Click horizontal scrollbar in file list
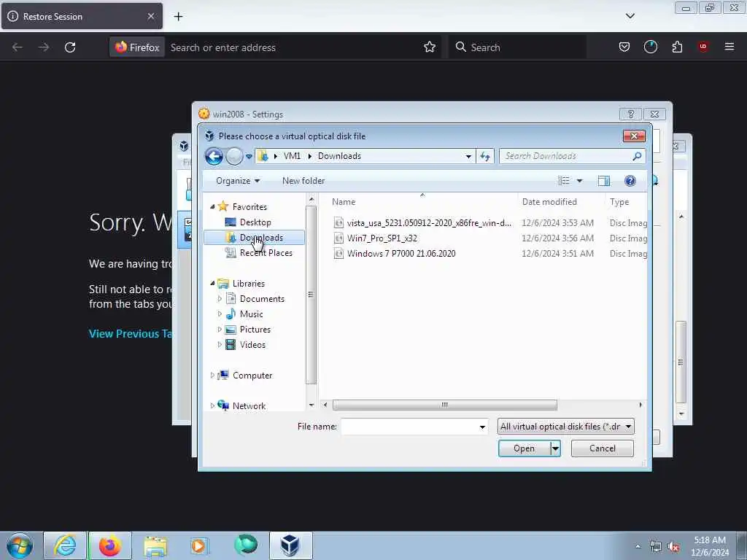The width and height of the screenshot is (747, 560). pos(444,405)
